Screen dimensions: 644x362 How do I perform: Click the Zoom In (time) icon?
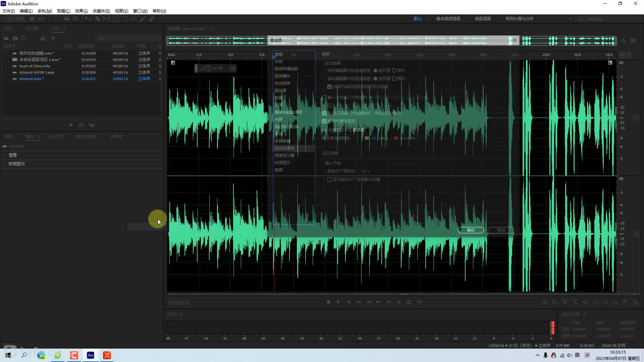pos(565,302)
